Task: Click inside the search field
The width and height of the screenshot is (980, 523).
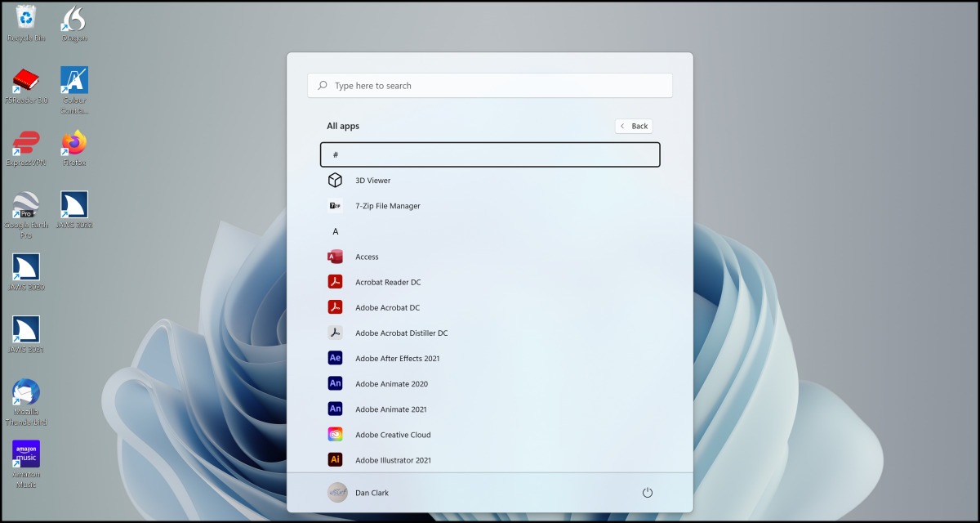Action: point(489,85)
